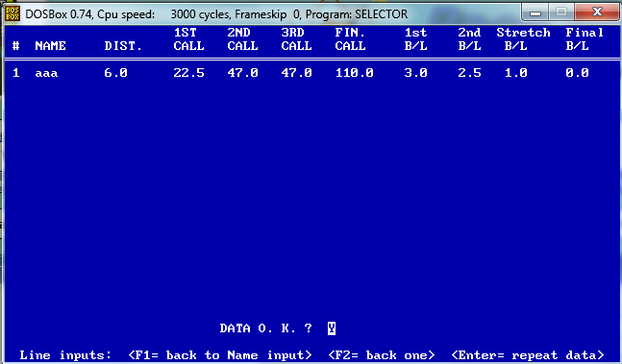Click the 'Stretch B/L' column header
The image size is (622, 364).
[x=523, y=39]
